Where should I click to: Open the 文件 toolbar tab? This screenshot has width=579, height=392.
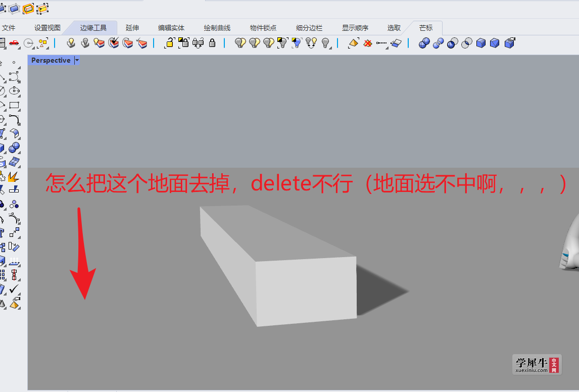point(9,28)
